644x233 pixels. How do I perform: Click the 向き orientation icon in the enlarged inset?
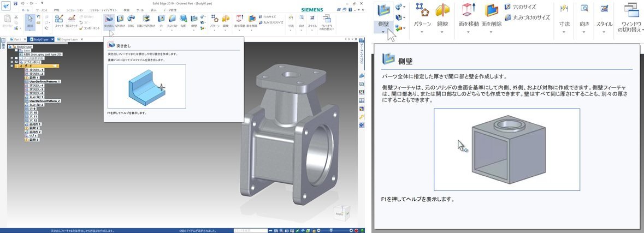(584, 9)
